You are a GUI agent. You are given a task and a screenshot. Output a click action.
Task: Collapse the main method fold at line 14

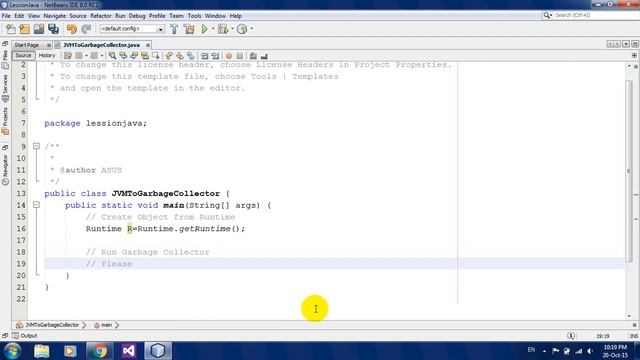(36, 205)
